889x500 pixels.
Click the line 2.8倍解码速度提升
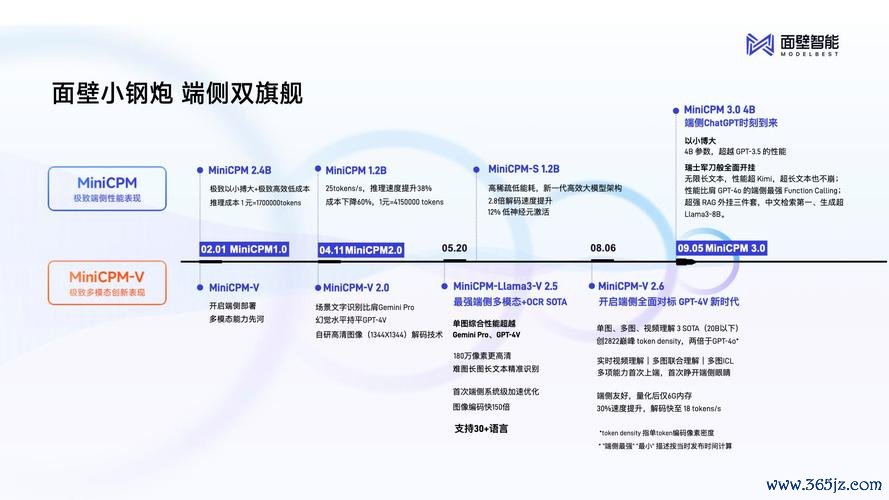tap(520, 201)
